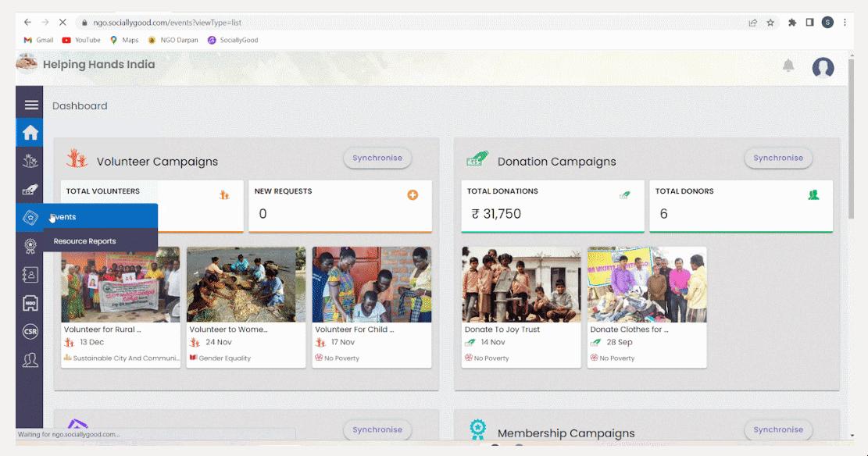Open NGO Darpan bookmark
This screenshot has height=456, width=868.
pyautogui.click(x=173, y=40)
